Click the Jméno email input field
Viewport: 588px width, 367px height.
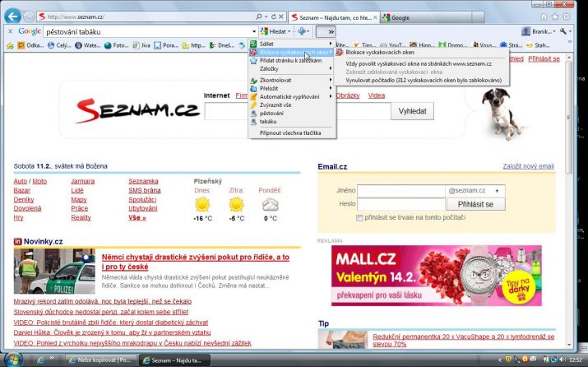400,191
